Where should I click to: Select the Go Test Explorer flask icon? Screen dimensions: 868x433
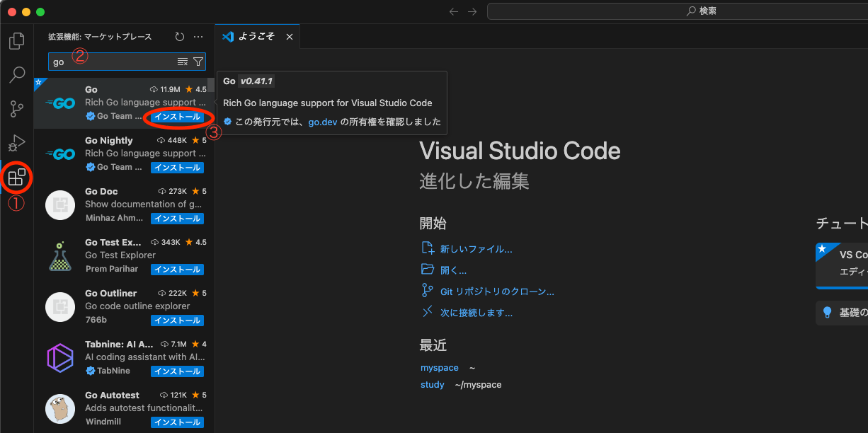point(60,256)
